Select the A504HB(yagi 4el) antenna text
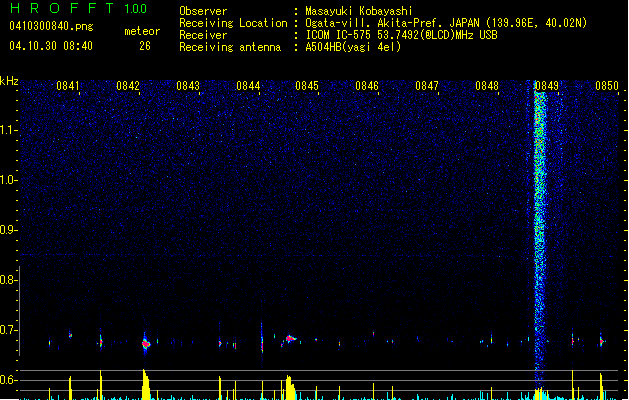Viewport: 629px width, 400px height. tap(353, 47)
